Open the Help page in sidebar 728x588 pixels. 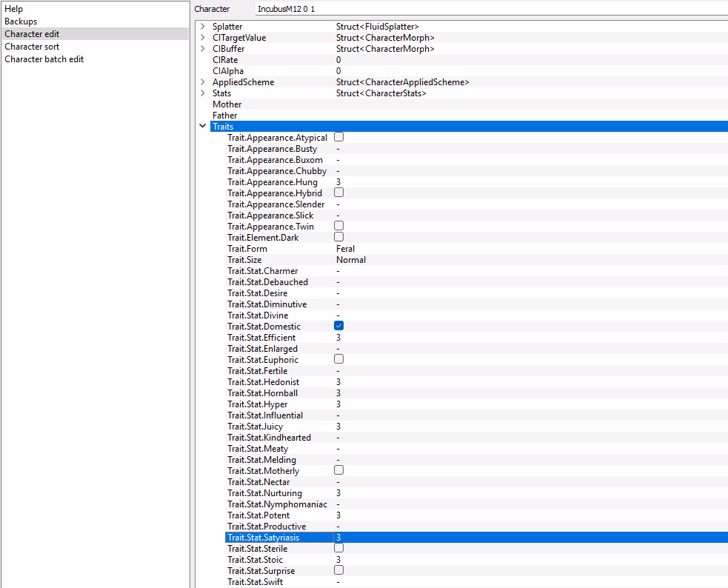[14, 9]
